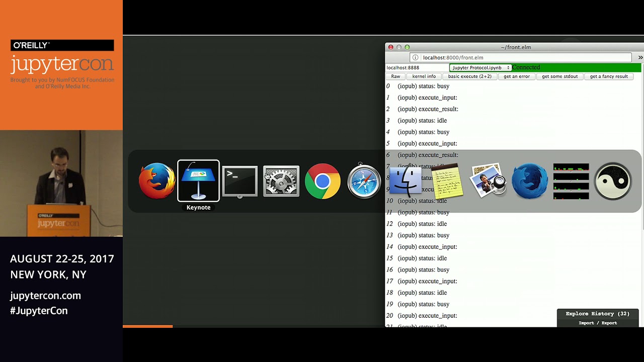Click get a fancy result button
Screen dimensions: 644x362
(609, 76)
